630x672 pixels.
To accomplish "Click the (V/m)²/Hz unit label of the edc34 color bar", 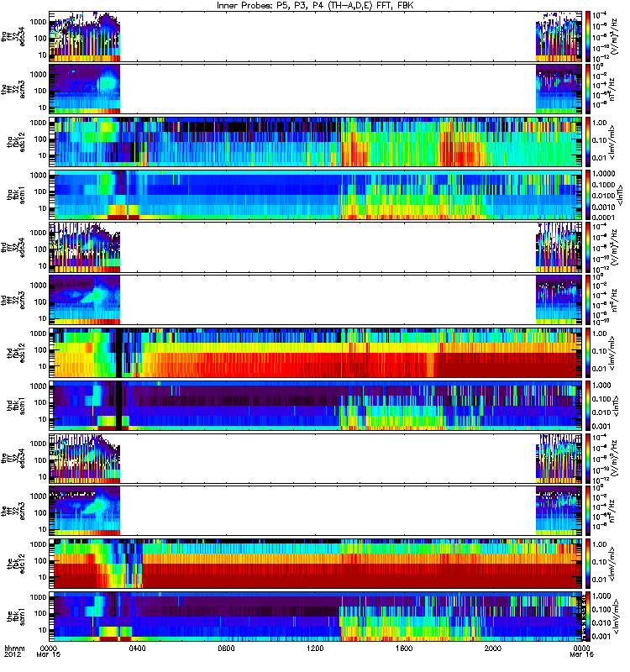I will click(x=614, y=458).
